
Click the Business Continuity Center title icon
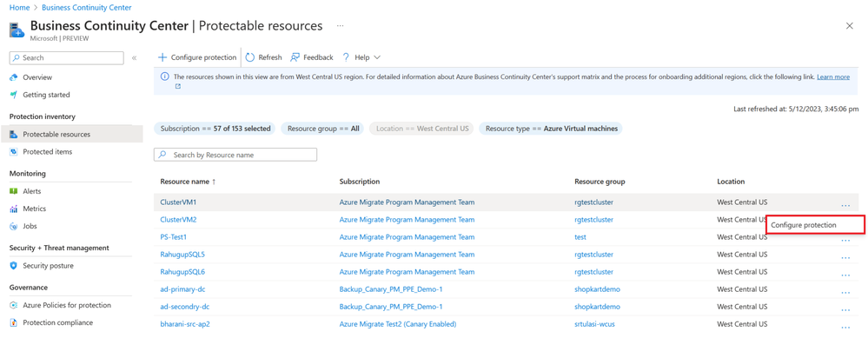coord(17,30)
